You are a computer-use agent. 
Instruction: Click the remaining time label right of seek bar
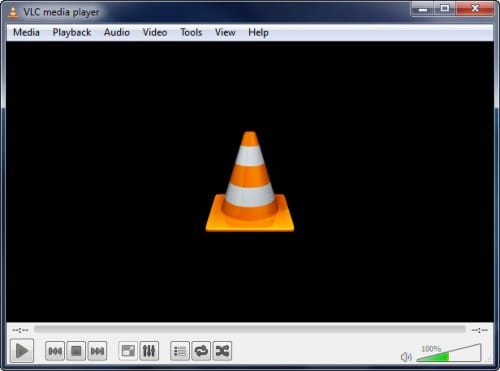[480, 330]
